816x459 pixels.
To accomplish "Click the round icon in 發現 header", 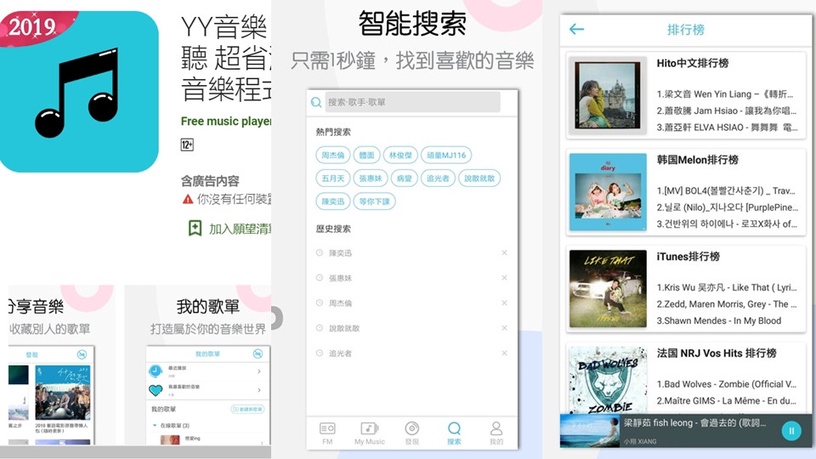I will click(82, 354).
